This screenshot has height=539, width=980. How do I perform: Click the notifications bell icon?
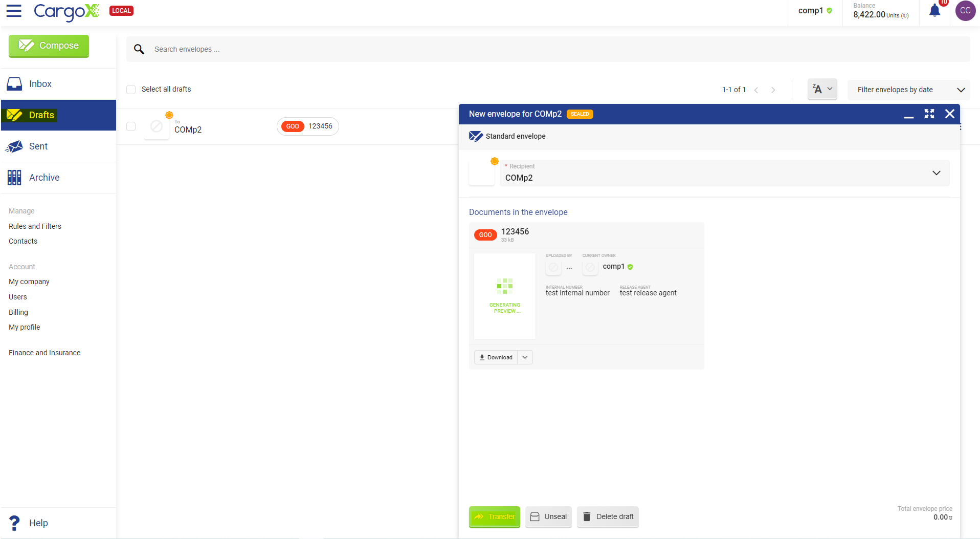[x=934, y=11]
